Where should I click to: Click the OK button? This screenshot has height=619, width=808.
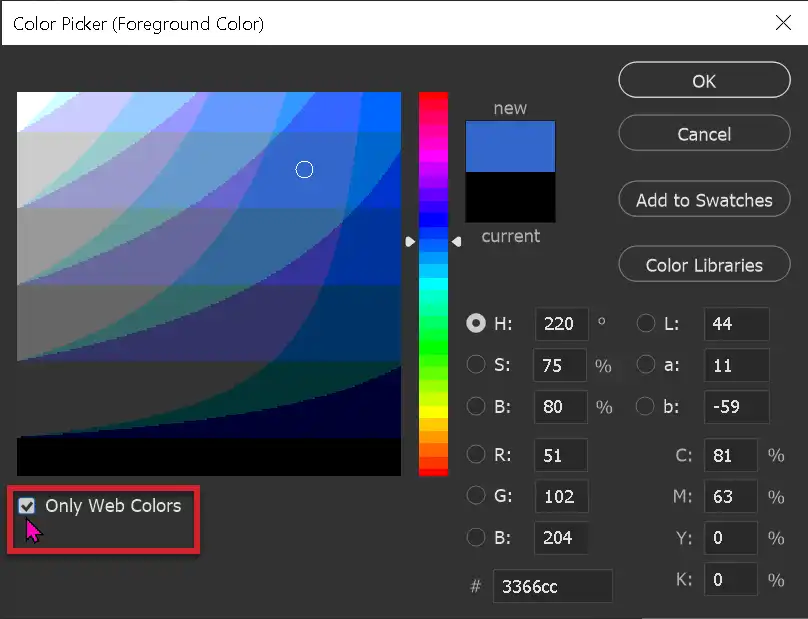pyautogui.click(x=704, y=80)
